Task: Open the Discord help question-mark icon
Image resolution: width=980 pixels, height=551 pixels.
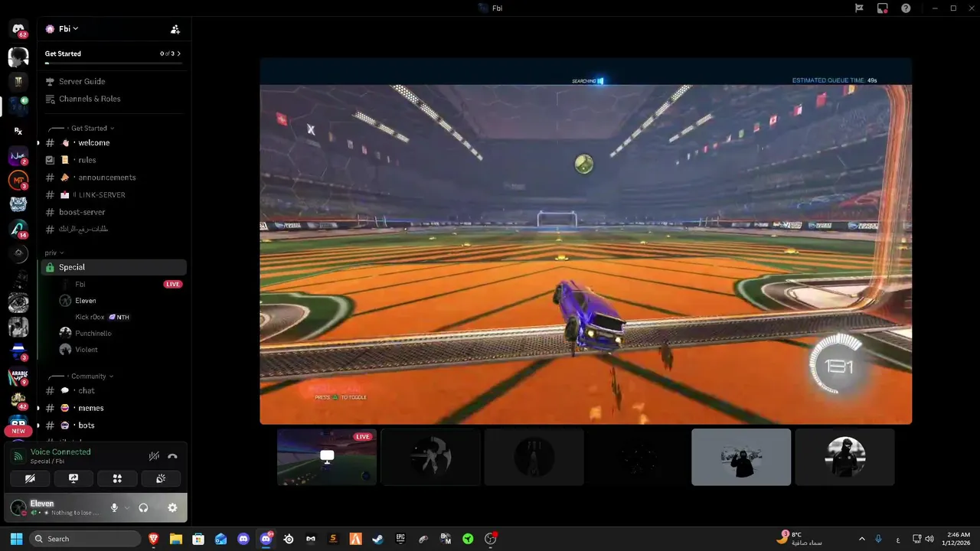Action: click(906, 8)
